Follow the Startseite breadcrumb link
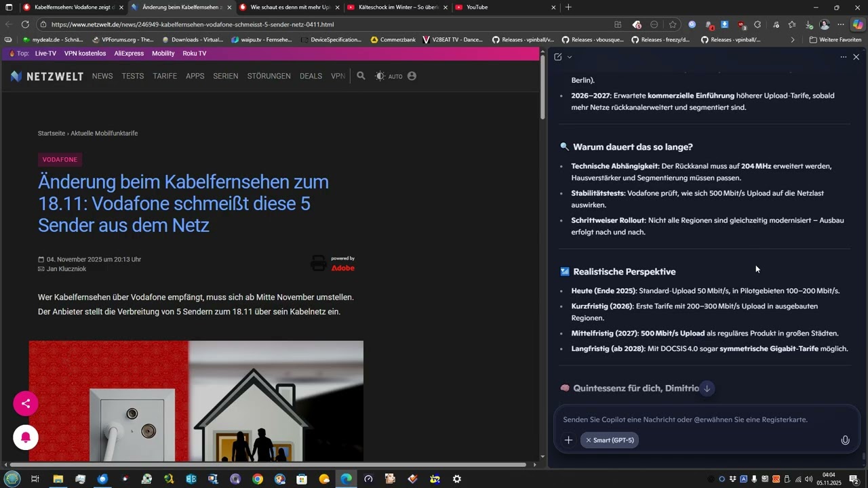The image size is (868, 488). (x=52, y=134)
